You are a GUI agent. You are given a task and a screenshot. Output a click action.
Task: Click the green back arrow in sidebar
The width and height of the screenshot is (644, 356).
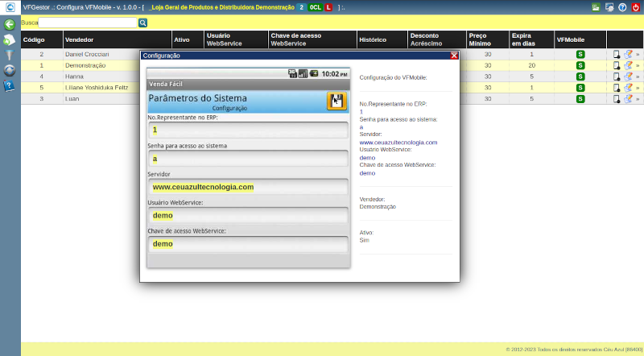(10, 24)
